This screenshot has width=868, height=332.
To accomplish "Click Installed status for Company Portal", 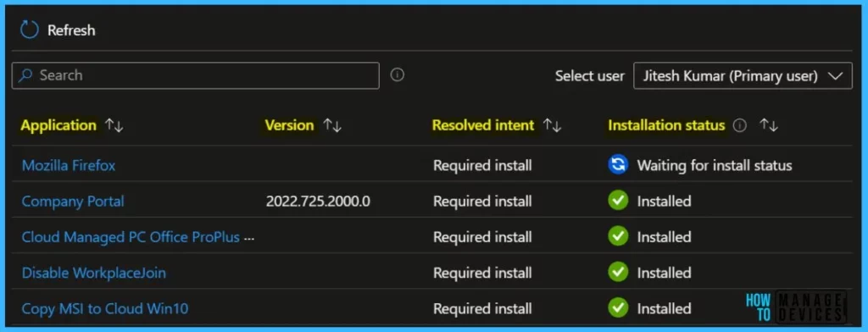I will click(x=665, y=202).
